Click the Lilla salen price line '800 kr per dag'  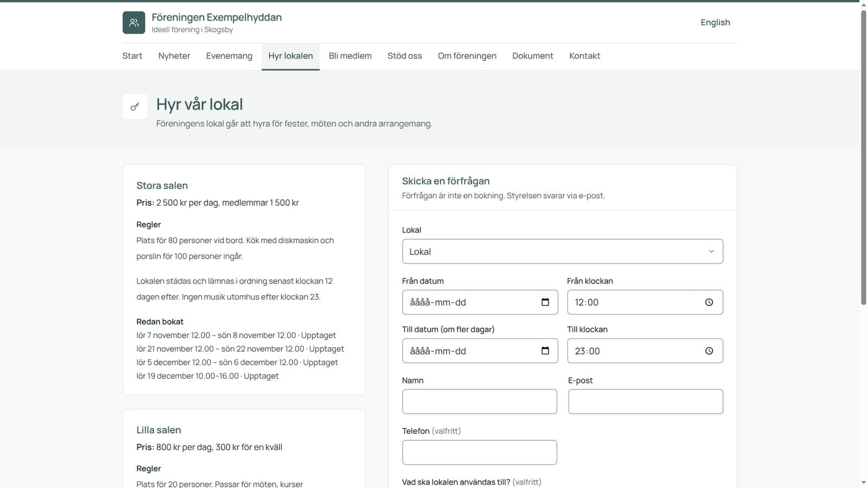click(209, 447)
